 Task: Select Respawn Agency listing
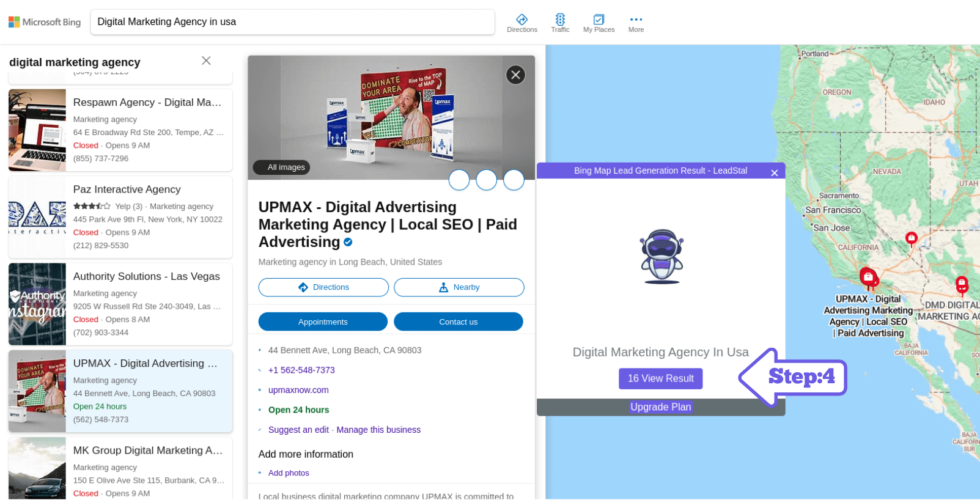tap(120, 130)
